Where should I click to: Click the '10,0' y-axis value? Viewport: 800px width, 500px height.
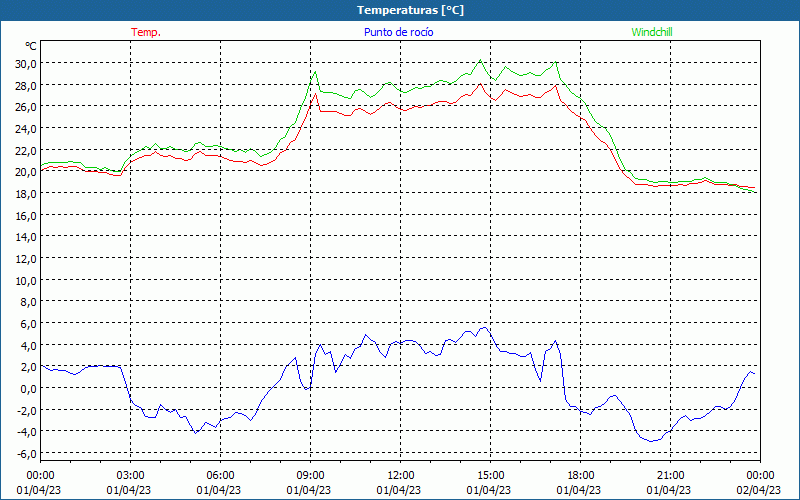[26, 281]
